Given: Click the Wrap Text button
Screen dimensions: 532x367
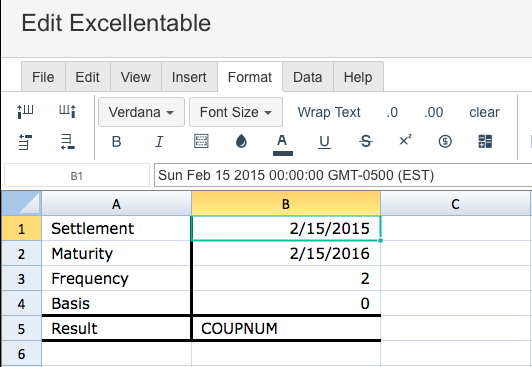Looking at the screenshot, I should [329, 112].
